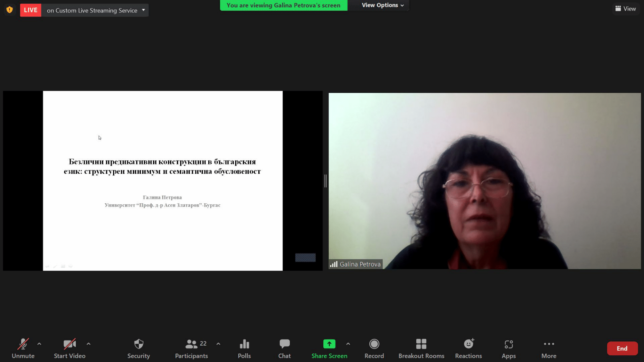The image size is (644, 362).
Task: Open the Security shield menu
Action: click(x=138, y=348)
